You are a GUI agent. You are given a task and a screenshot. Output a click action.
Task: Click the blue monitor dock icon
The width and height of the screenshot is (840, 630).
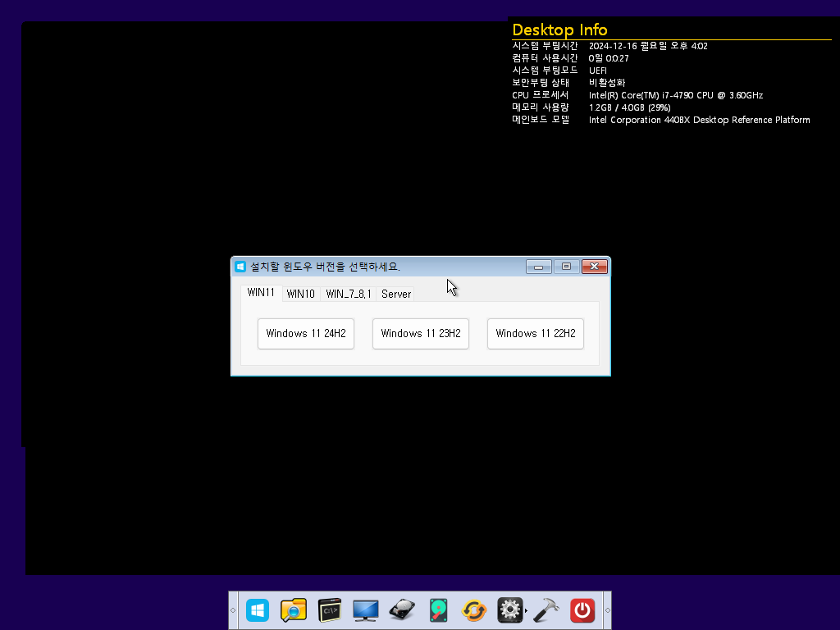point(365,610)
